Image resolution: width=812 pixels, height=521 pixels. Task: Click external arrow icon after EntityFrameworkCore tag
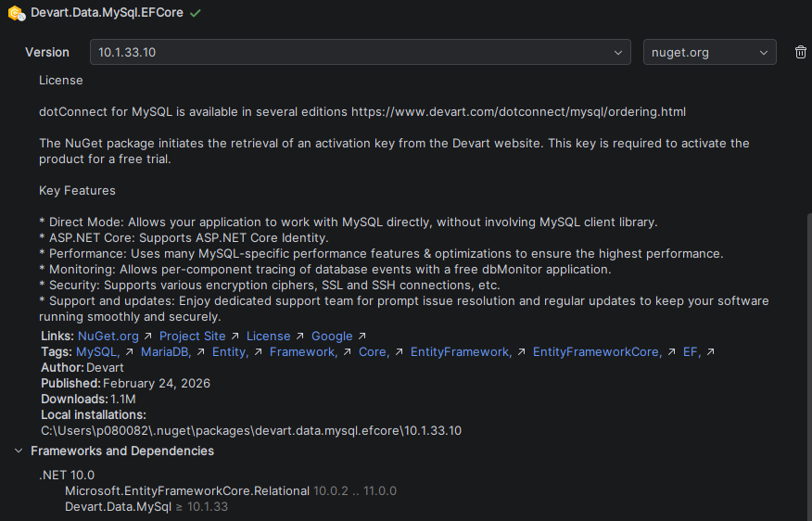point(672,352)
